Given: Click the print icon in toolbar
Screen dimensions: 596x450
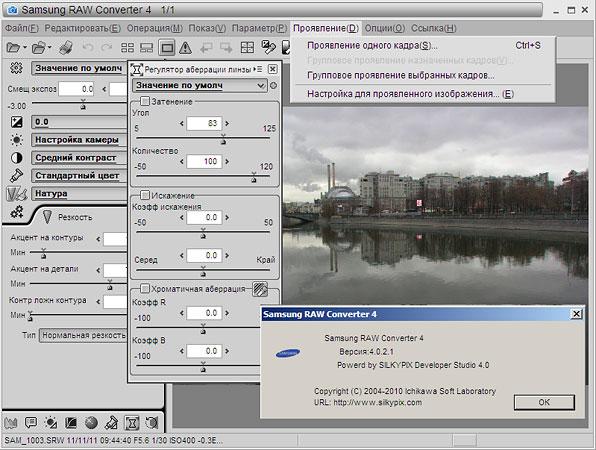Looking at the screenshot, I should [66, 48].
